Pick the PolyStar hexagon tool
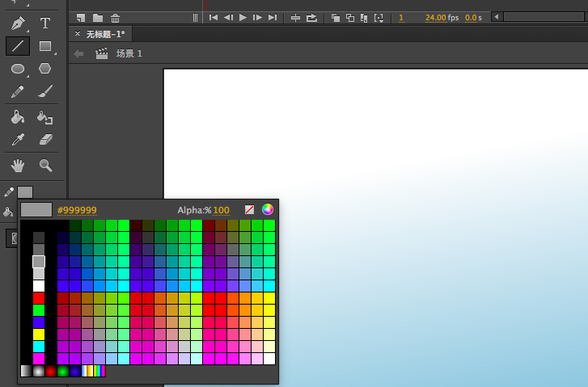 click(x=45, y=68)
